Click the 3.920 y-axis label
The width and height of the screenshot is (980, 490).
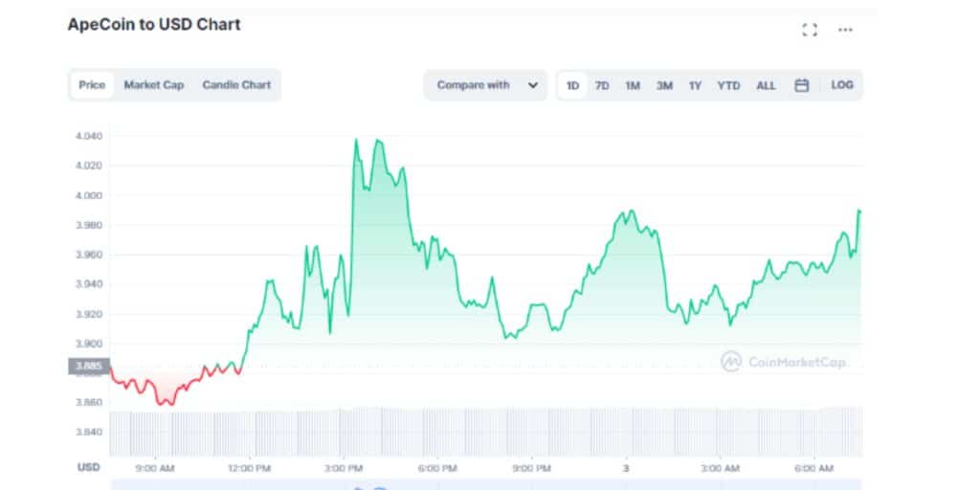tap(89, 314)
